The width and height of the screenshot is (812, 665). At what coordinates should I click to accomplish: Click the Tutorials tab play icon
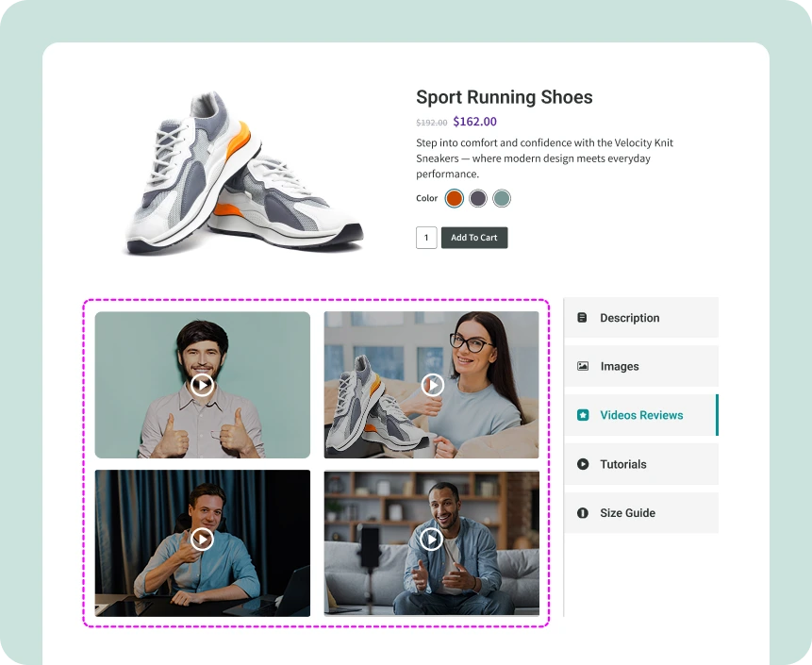pyautogui.click(x=583, y=464)
